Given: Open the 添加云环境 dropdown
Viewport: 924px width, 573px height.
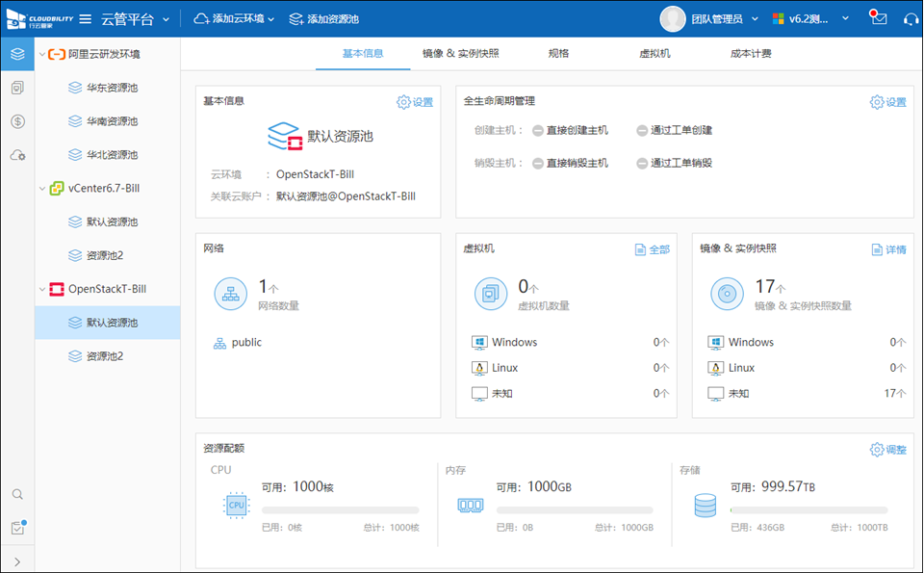Looking at the screenshot, I should 234,19.
